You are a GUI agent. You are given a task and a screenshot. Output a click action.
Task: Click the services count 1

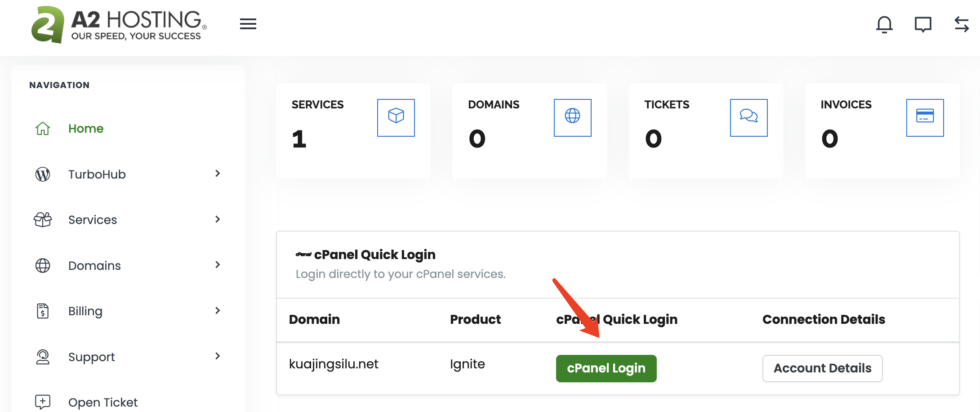pos(299,139)
